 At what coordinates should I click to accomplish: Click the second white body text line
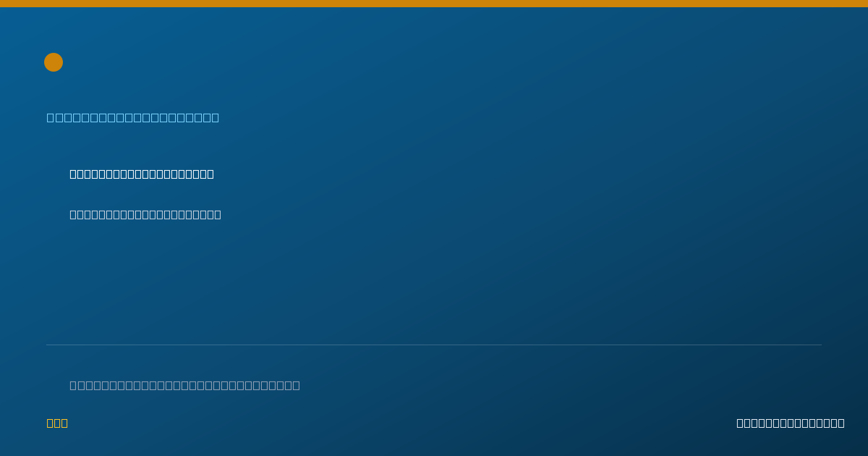point(145,214)
